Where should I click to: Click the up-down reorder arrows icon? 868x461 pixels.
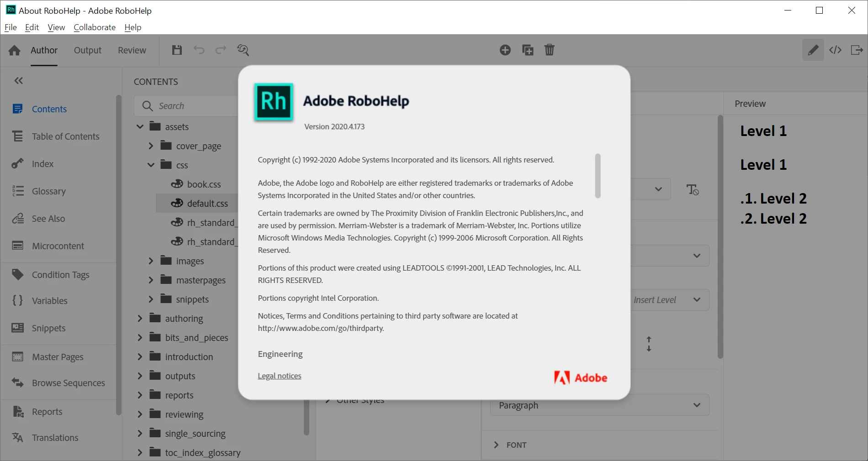tap(649, 344)
